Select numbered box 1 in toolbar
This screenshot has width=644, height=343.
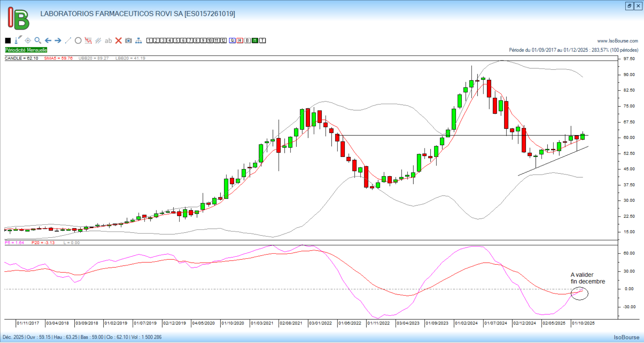150,41
